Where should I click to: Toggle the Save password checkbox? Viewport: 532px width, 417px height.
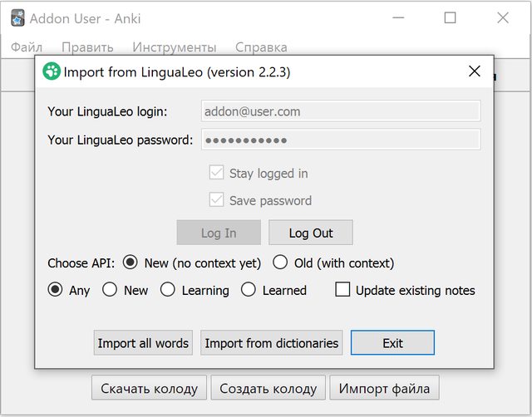[216, 199]
